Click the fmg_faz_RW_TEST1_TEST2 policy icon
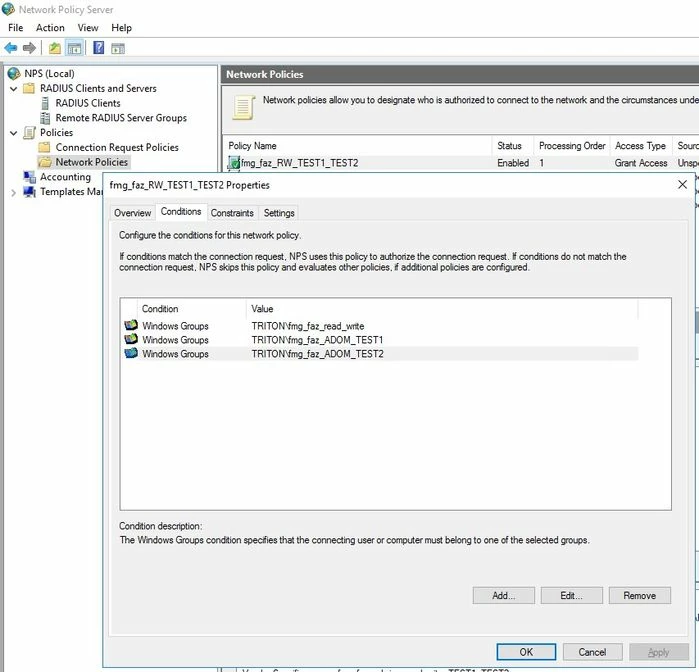699x672 pixels. (234, 163)
